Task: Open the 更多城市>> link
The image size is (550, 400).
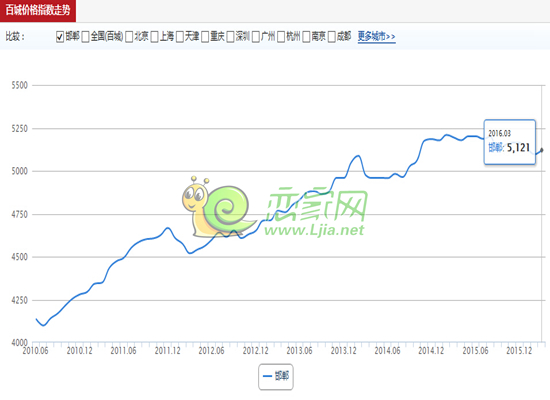Action: 377,36
